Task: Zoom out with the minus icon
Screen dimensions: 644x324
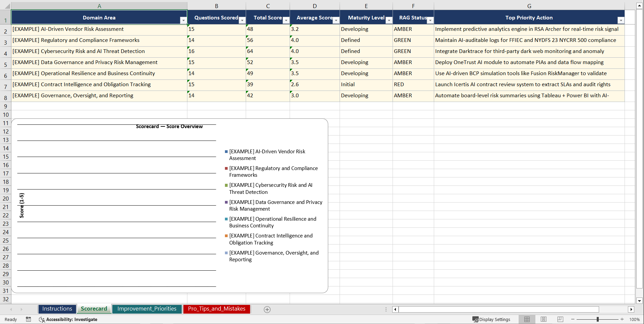Action: [573, 319]
